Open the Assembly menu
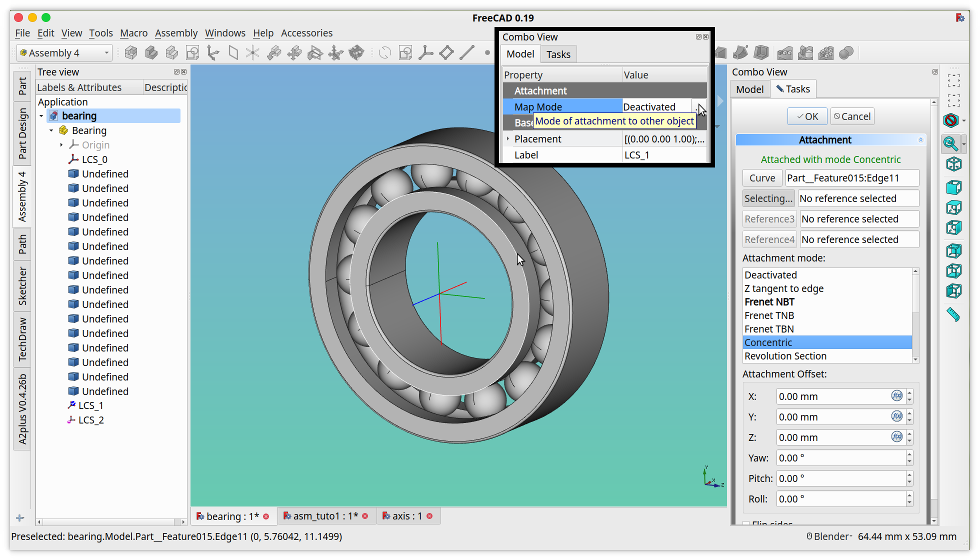The height and width of the screenshot is (560, 980). click(176, 33)
